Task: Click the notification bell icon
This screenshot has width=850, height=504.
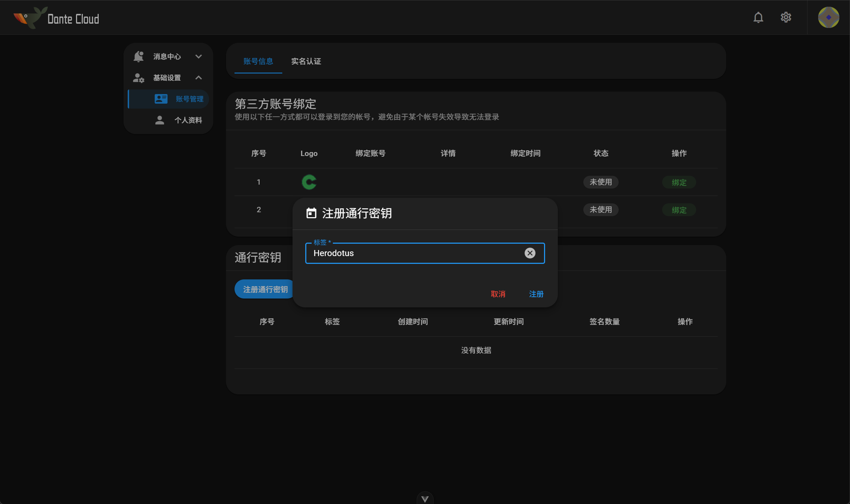Action: [x=758, y=17]
